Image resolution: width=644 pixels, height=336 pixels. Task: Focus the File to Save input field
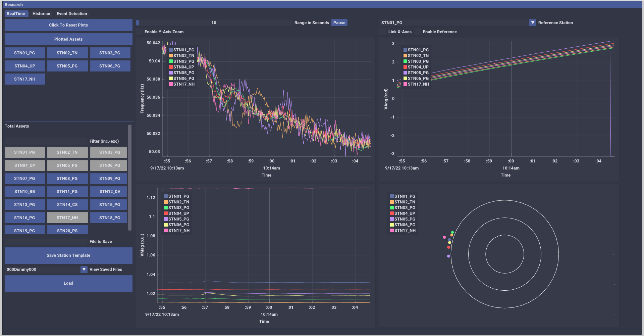pyautogui.click(x=46, y=242)
